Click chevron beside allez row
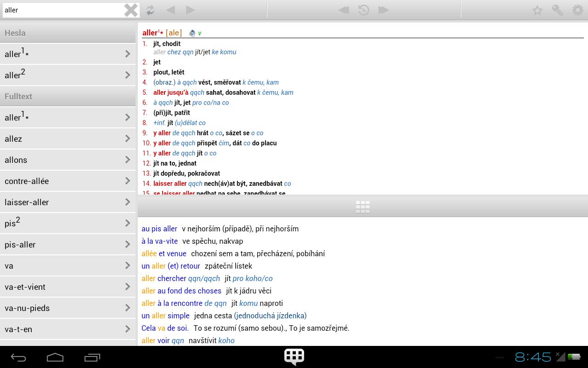Image resolution: width=588 pixels, height=368 pixels. point(128,138)
